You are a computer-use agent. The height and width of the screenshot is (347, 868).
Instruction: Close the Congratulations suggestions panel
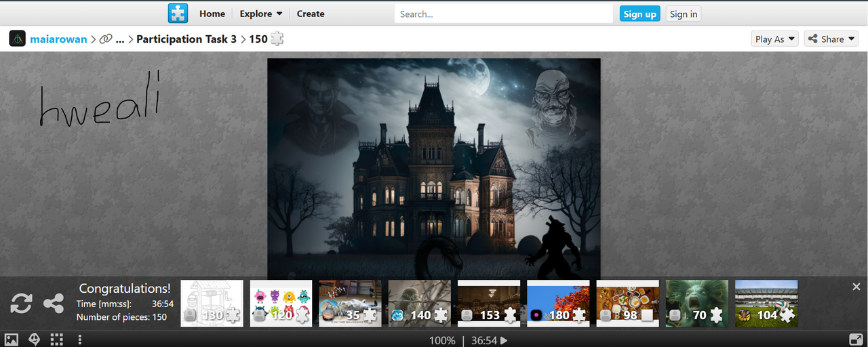coord(856,287)
